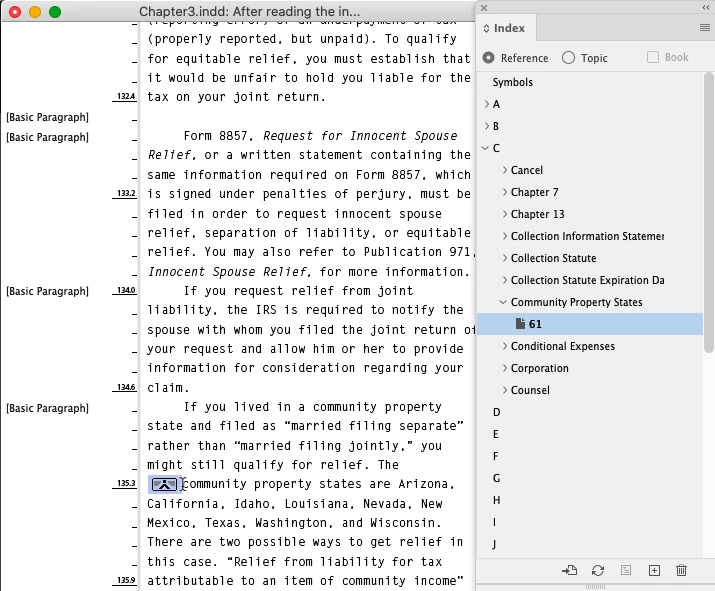Click the panel resize grip handle
Image resolution: width=715 pixels, height=591 pixels.
pyautogui.click(x=595, y=586)
